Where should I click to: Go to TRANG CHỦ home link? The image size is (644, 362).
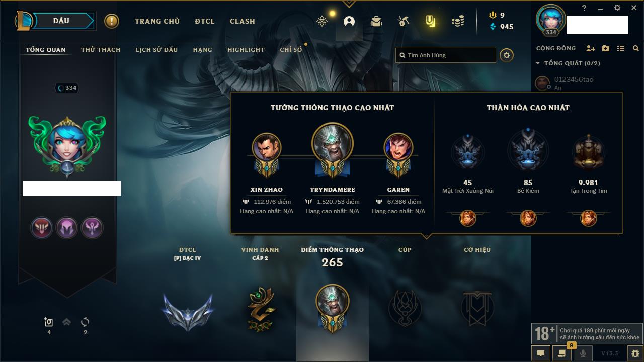coord(157,21)
